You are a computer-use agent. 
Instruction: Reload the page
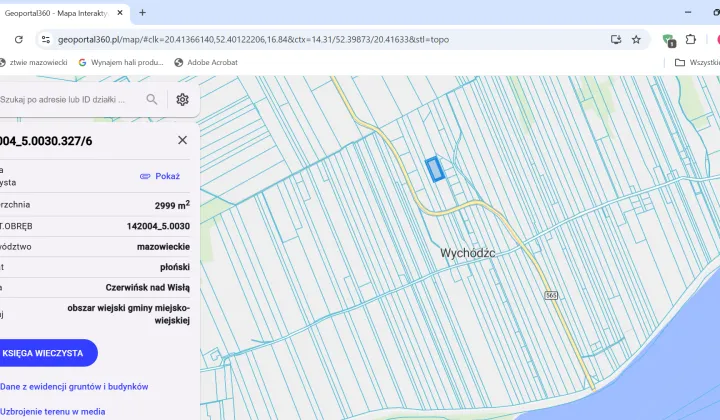coord(17,40)
